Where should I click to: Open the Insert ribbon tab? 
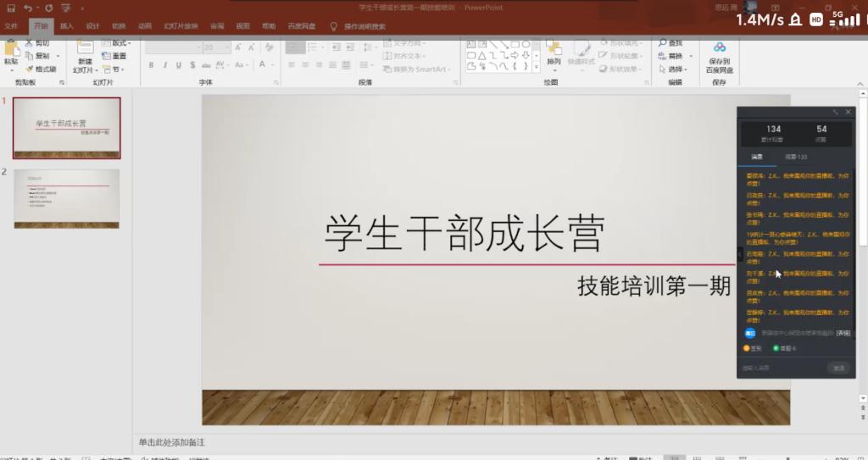click(66, 26)
